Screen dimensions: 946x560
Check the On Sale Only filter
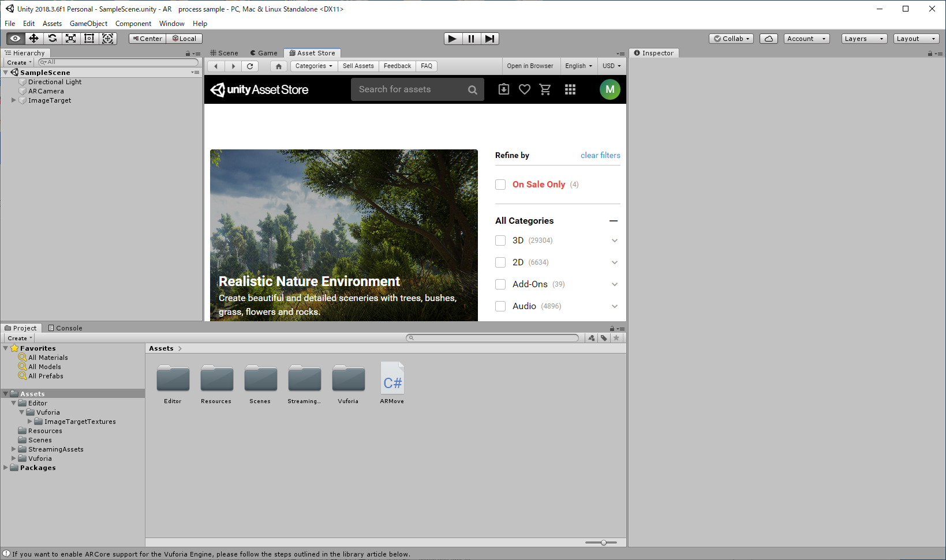pos(500,185)
